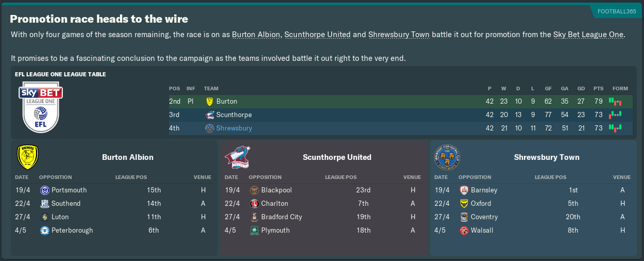Click the FOOTBALL365 source tag
The image size is (644, 261).
pyautogui.click(x=616, y=11)
